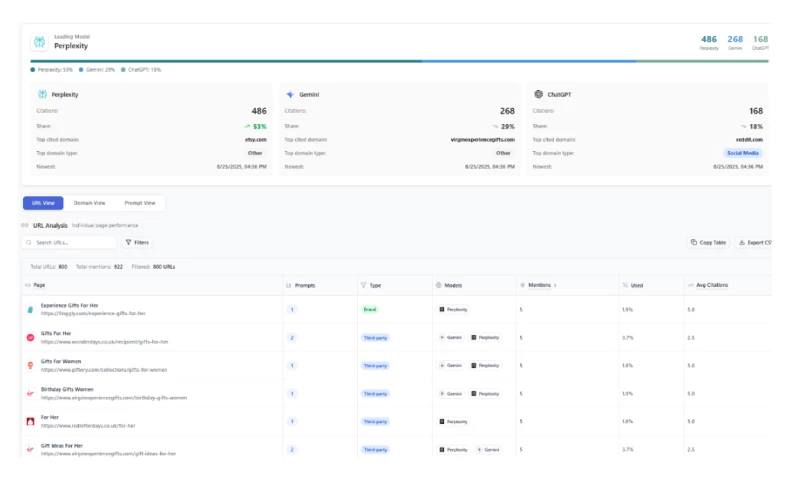Click the Export CSV button

754,243
